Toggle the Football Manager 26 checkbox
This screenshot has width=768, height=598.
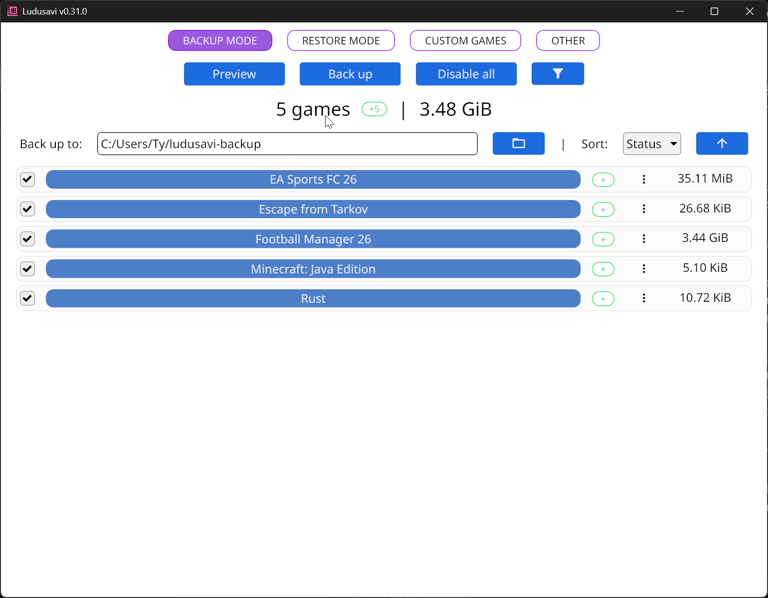[x=27, y=239]
